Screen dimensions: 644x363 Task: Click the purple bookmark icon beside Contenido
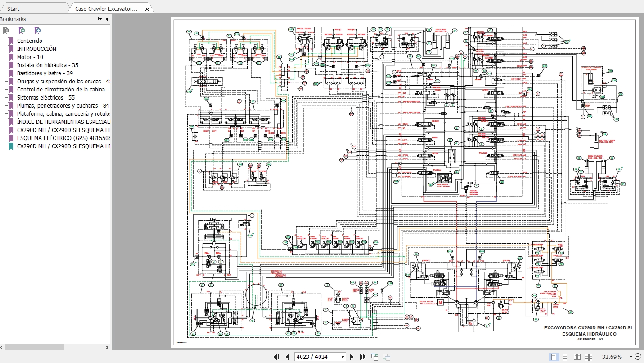11,41
